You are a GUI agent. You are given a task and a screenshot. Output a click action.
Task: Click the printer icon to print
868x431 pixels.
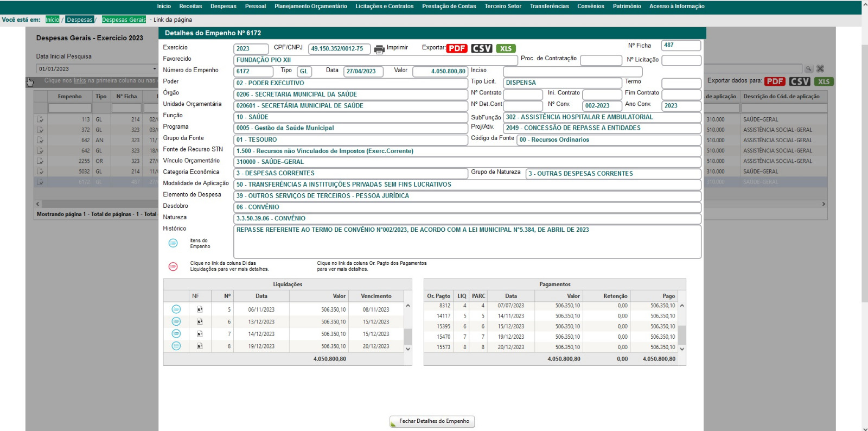click(x=379, y=49)
